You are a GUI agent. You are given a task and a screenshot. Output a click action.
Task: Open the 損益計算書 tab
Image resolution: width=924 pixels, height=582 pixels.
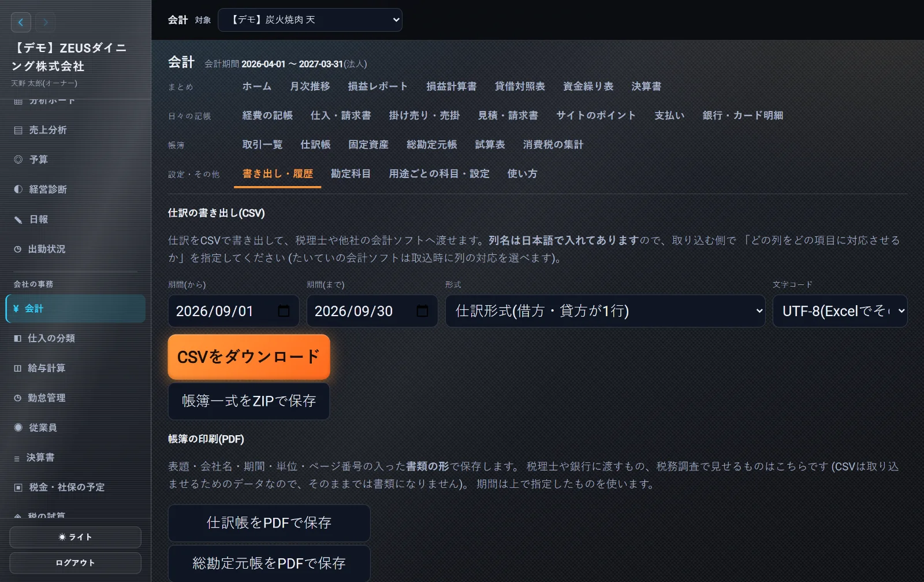[452, 86]
